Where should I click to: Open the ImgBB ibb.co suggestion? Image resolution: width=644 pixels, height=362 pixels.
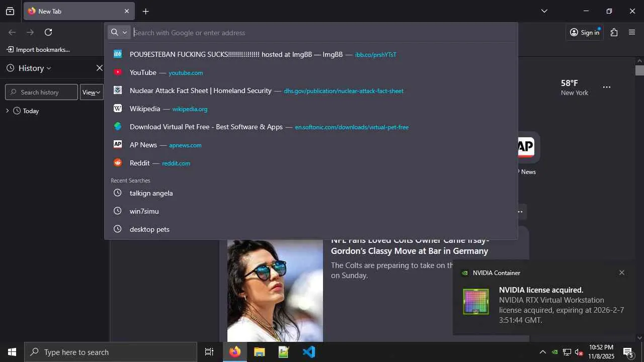[x=311, y=54]
